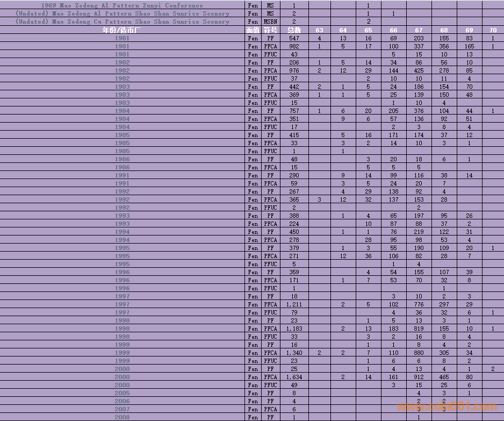The image size is (504, 421).
Task: Click the coin001.com watermark
Action: (x=447, y=406)
